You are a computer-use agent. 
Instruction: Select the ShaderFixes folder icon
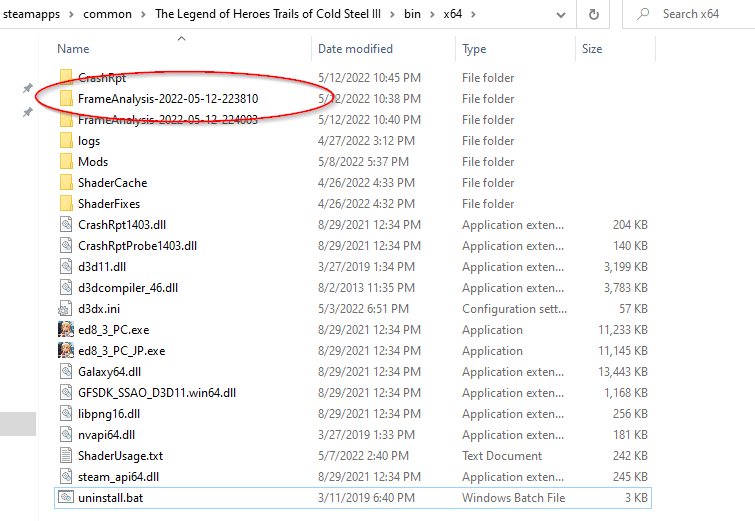[66, 203]
